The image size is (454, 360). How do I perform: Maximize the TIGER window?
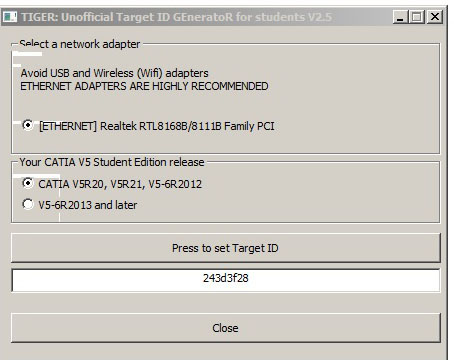417,17
